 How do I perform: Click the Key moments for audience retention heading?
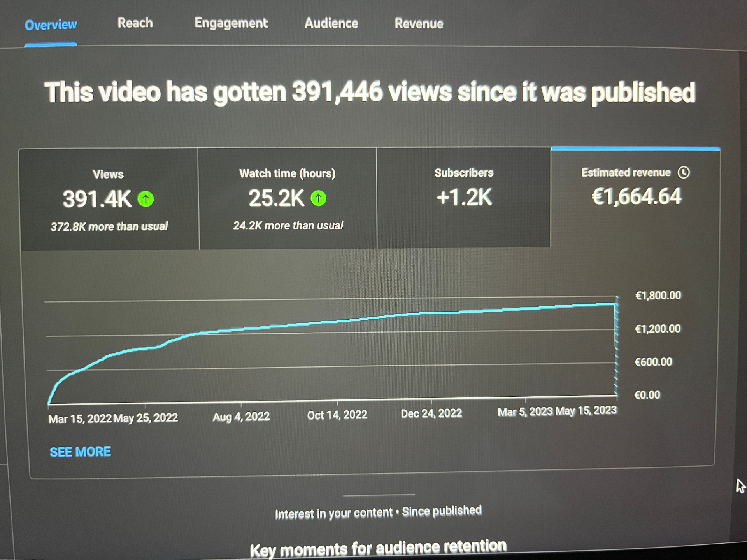pyautogui.click(x=378, y=548)
